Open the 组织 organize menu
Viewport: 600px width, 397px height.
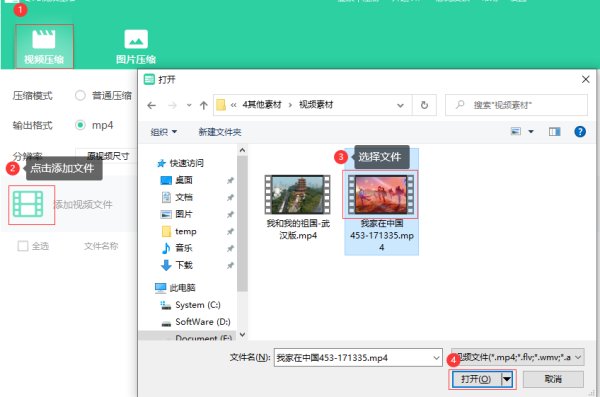click(164, 132)
